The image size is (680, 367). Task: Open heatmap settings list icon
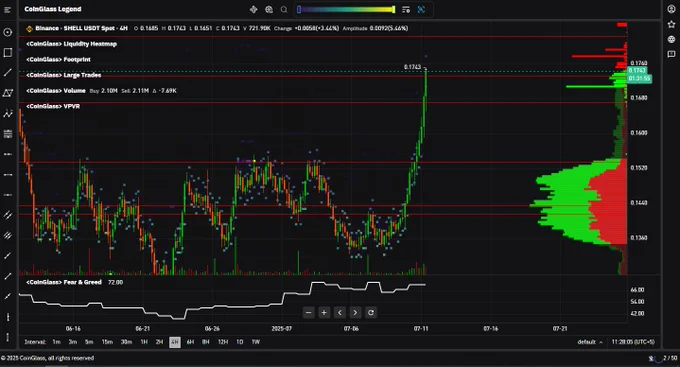[x=406, y=10]
